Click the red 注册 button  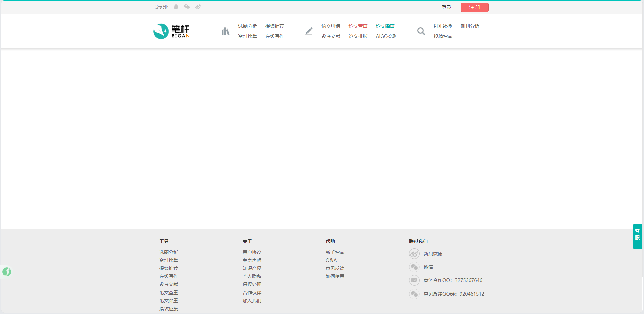[474, 7]
